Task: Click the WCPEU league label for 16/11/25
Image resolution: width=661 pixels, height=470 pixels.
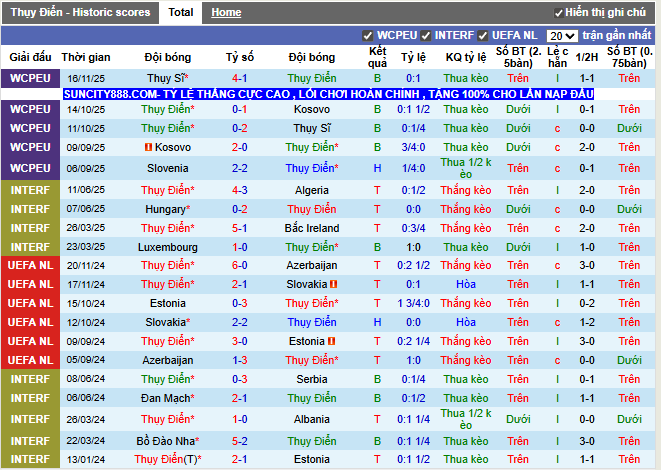Action: point(30,78)
